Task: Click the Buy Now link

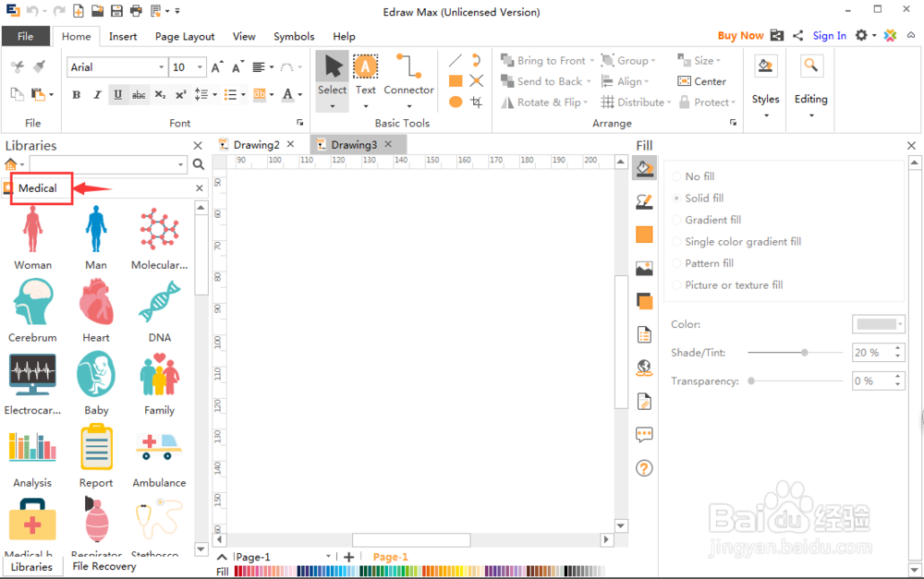Action: [740, 36]
